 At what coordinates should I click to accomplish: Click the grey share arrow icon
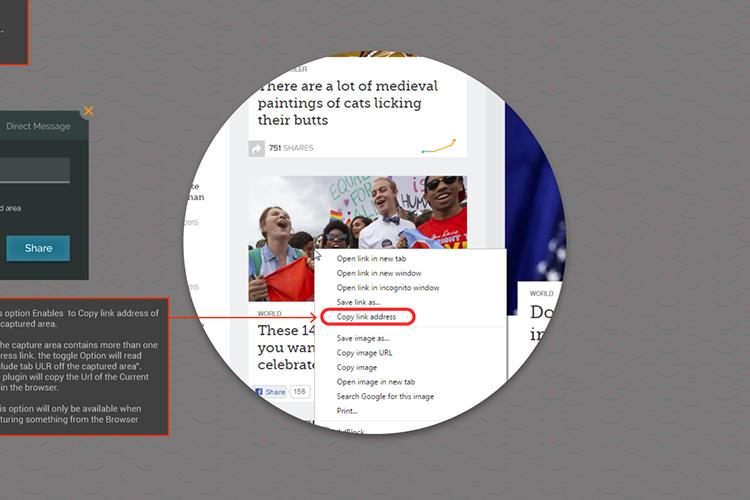(256, 149)
